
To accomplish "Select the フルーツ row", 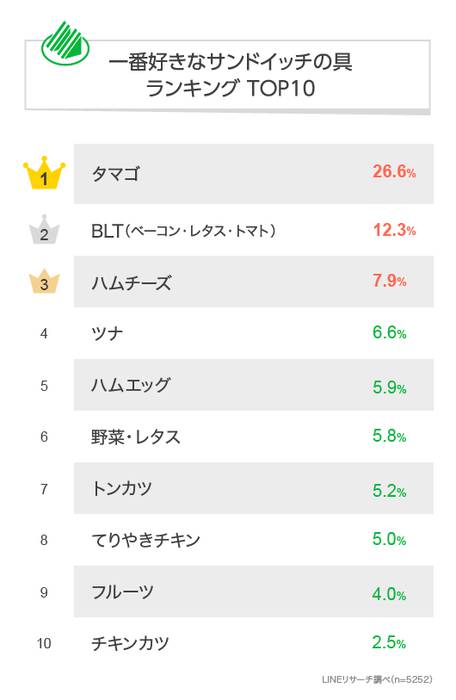I will point(254,592).
